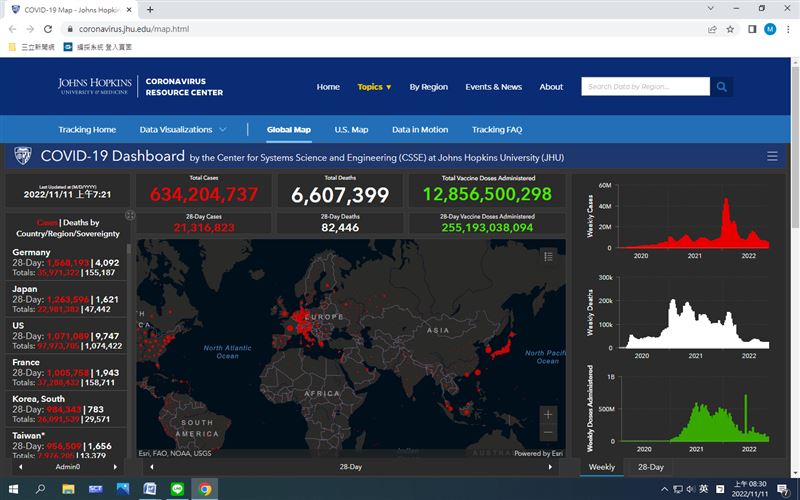Open Chrome profile avatar M

(770, 29)
